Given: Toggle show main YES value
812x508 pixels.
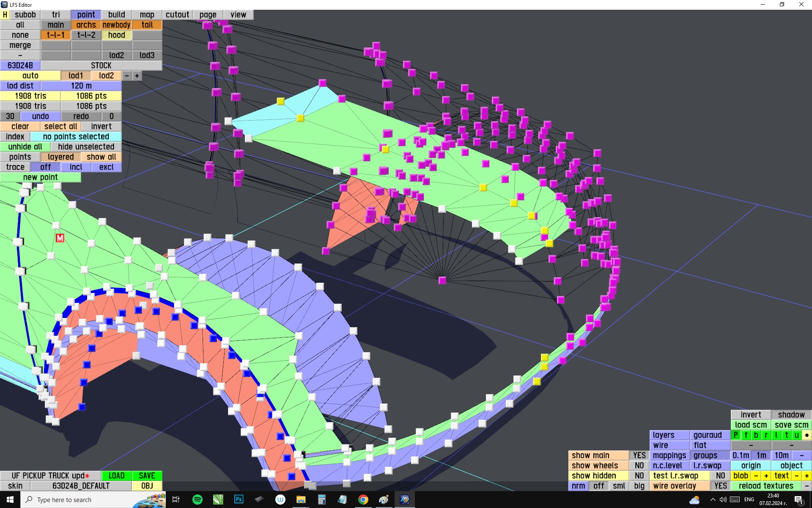Looking at the screenshot, I should pos(639,455).
